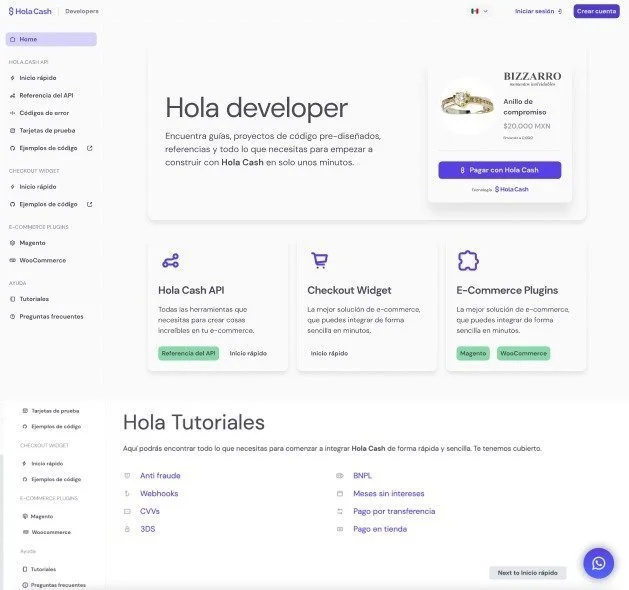Click the Anti fraude shield icon
The height and width of the screenshot is (590, 629).
pyautogui.click(x=127, y=476)
